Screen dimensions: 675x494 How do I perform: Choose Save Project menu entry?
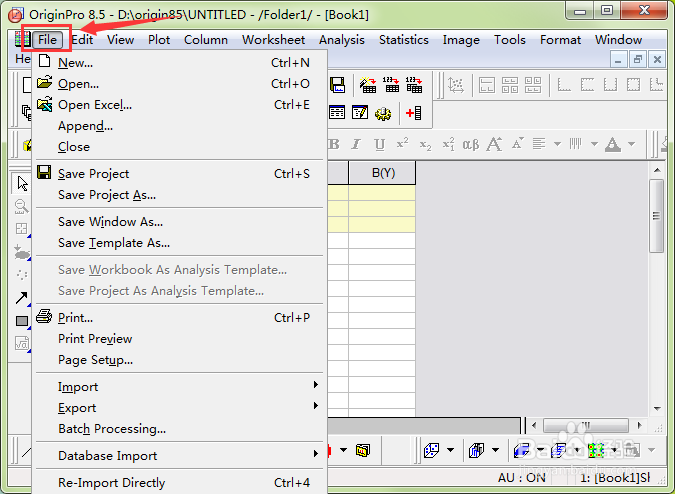[x=180, y=174]
